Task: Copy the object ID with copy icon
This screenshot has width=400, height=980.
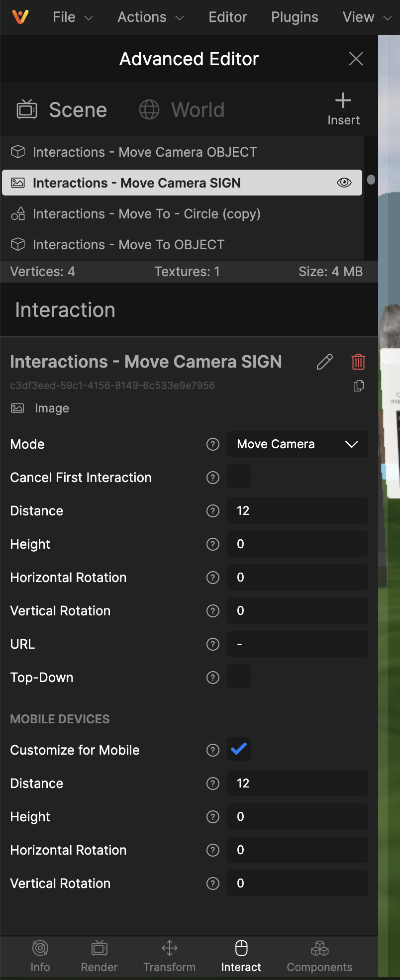Action: tap(358, 386)
